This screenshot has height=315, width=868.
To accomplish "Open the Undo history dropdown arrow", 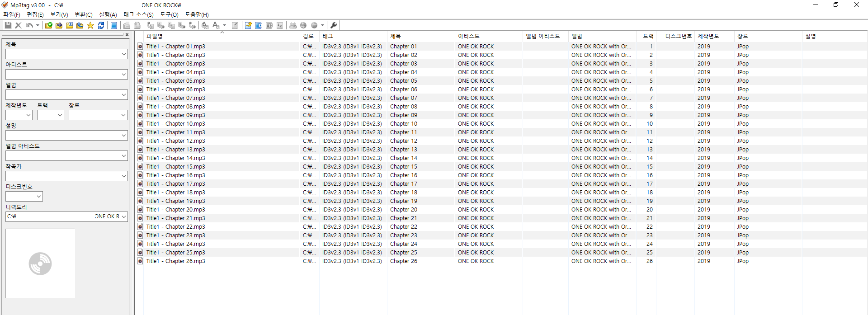I will (x=38, y=25).
